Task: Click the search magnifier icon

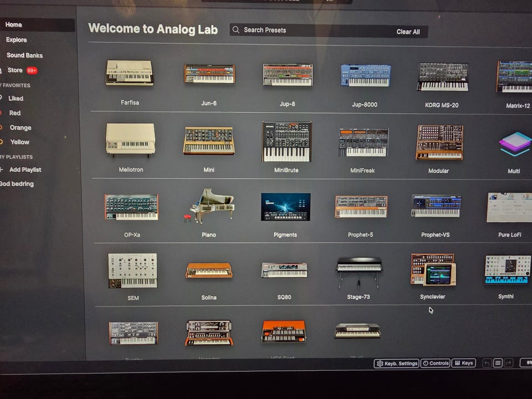Action: coord(236,30)
